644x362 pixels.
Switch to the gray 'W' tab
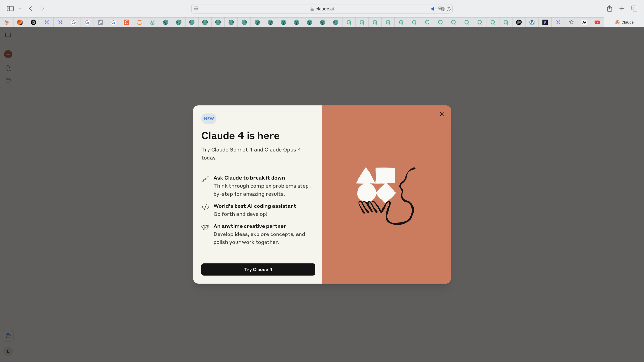click(x=100, y=22)
